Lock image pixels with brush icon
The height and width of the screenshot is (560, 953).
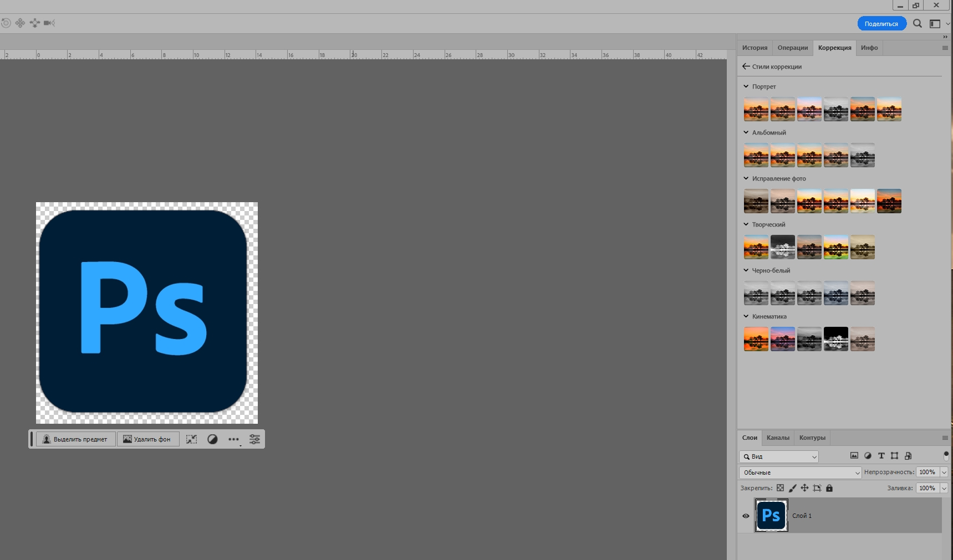pyautogui.click(x=792, y=488)
